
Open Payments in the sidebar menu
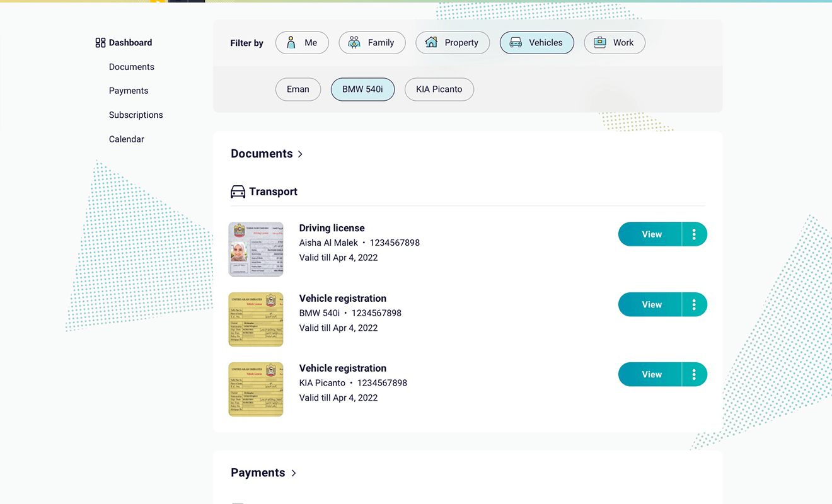tap(129, 91)
